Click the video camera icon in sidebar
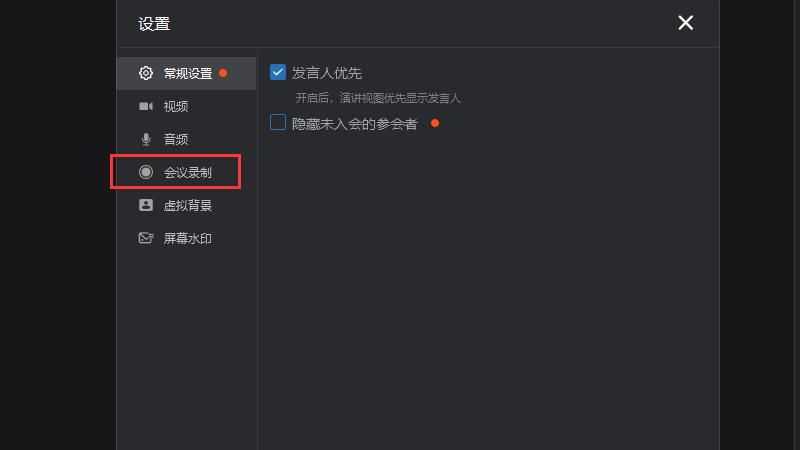The height and width of the screenshot is (450, 800). (x=146, y=106)
